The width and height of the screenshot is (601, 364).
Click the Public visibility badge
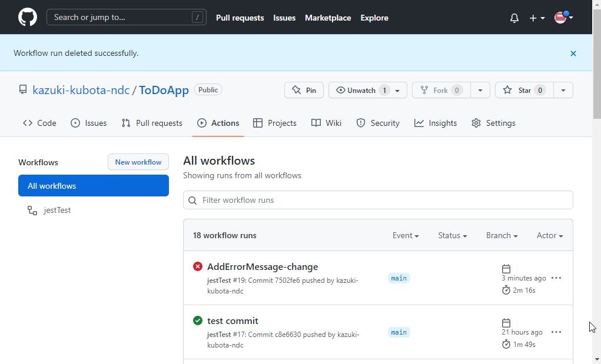[208, 89]
